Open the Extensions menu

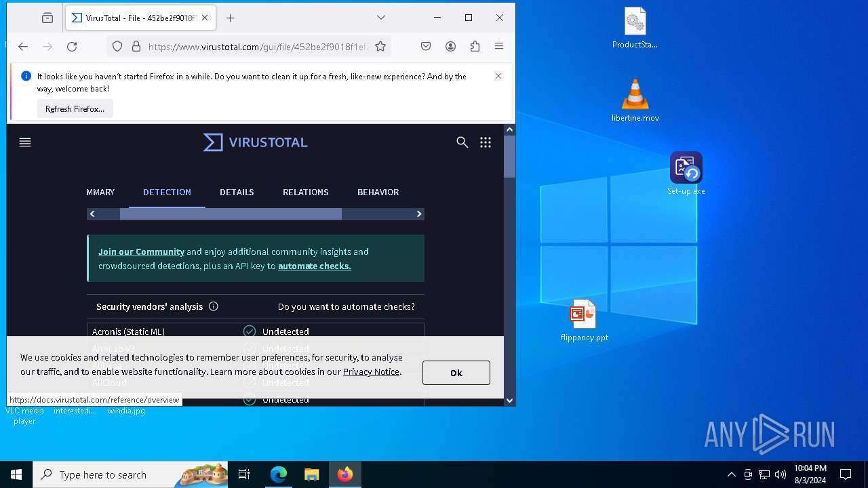475,46
